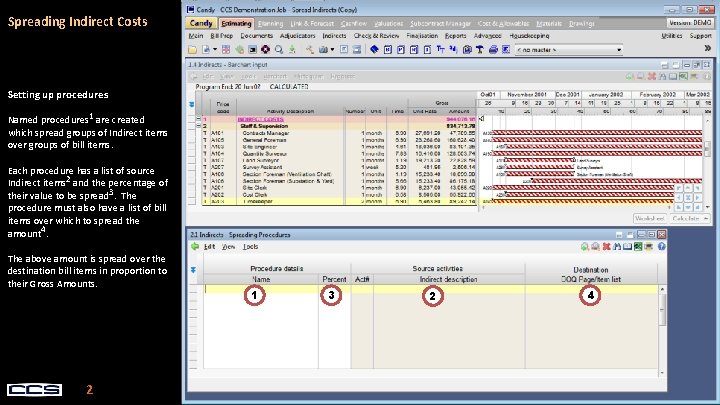Open dropdown arrow beside briefcase icon
This screenshot has width=720, height=405.
(332, 50)
